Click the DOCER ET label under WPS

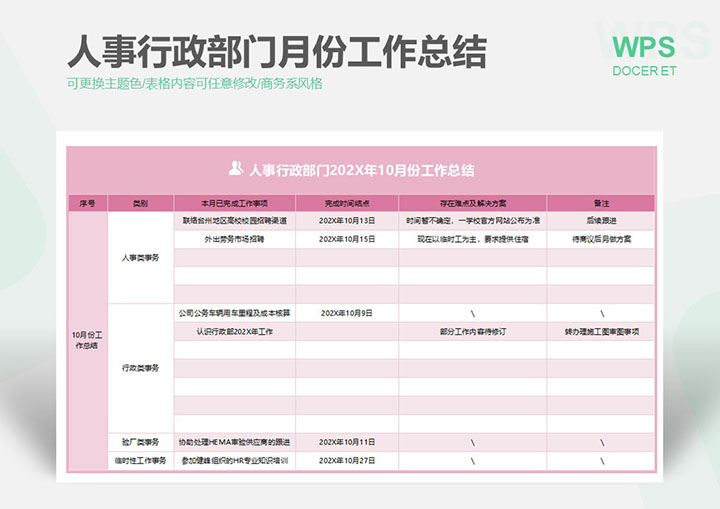[x=643, y=71]
